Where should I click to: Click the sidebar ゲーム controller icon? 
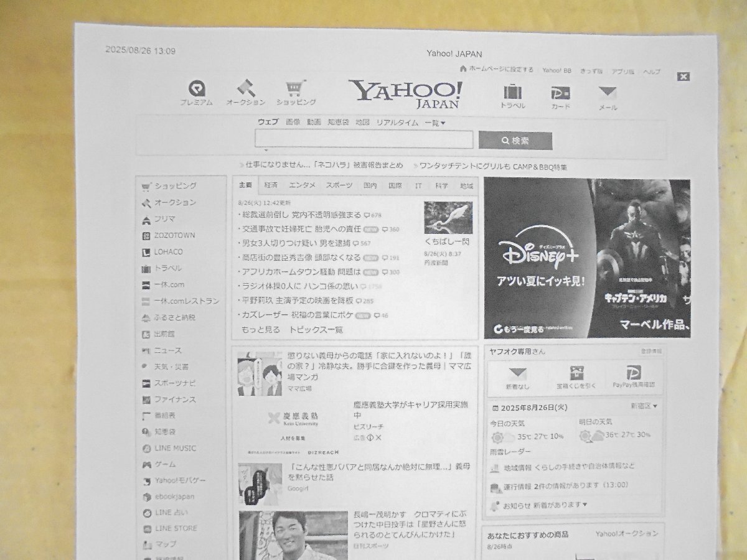[x=146, y=464]
